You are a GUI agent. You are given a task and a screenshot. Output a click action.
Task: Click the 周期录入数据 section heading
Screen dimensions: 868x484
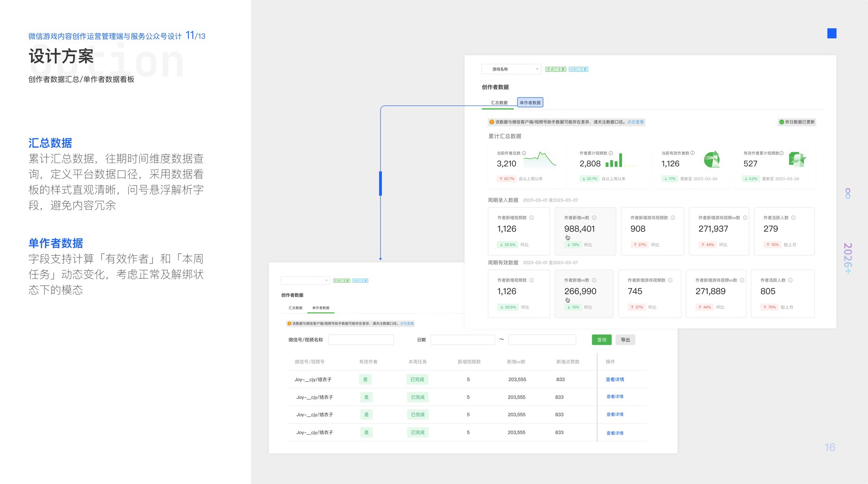click(x=503, y=200)
